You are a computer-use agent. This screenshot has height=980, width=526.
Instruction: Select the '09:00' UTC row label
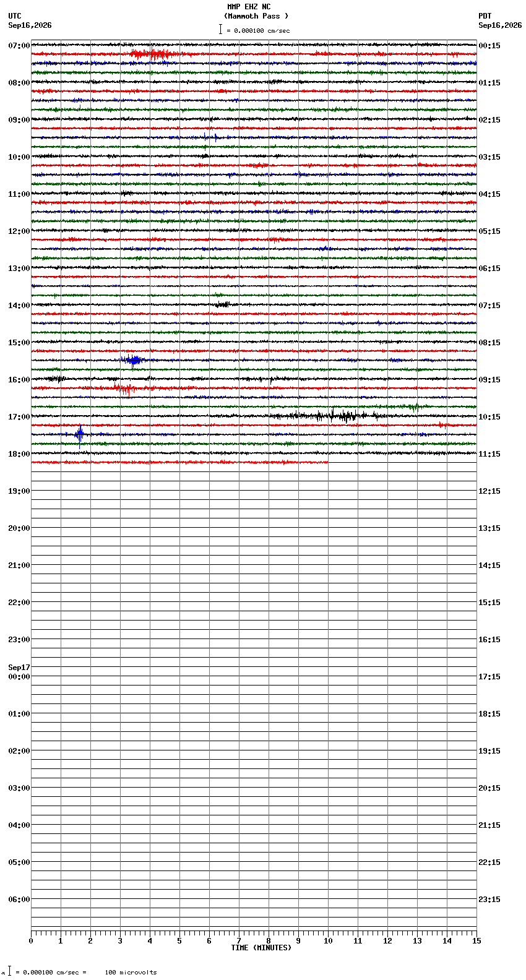tap(19, 120)
